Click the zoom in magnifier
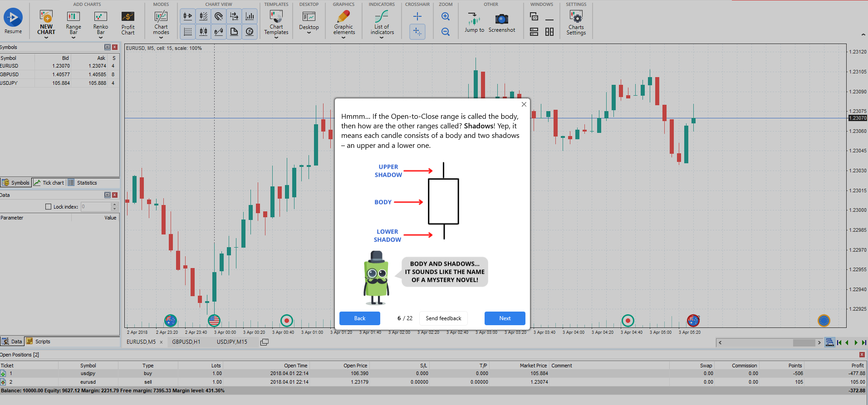868x405 pixels. pos(446,16)
